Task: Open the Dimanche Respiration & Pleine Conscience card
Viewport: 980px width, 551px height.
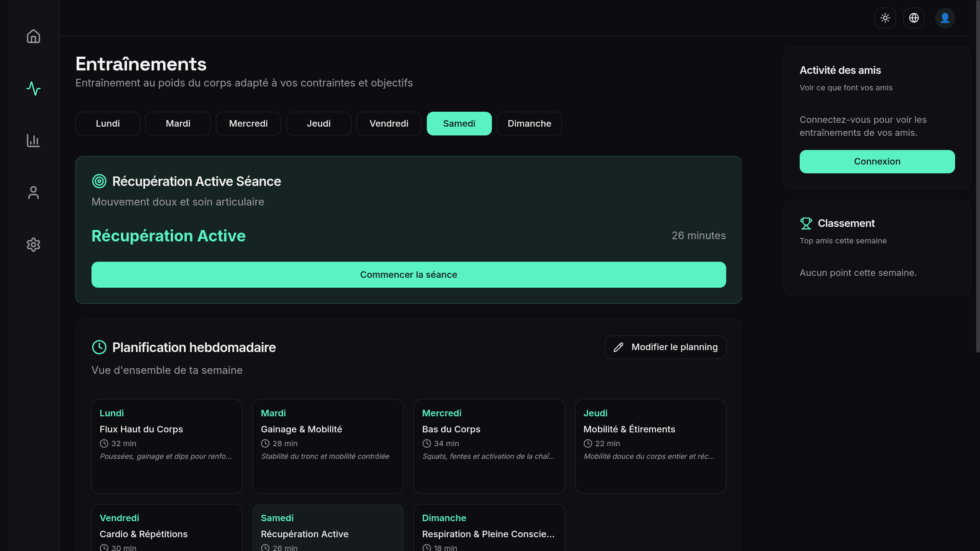Action: click(489, 528)
